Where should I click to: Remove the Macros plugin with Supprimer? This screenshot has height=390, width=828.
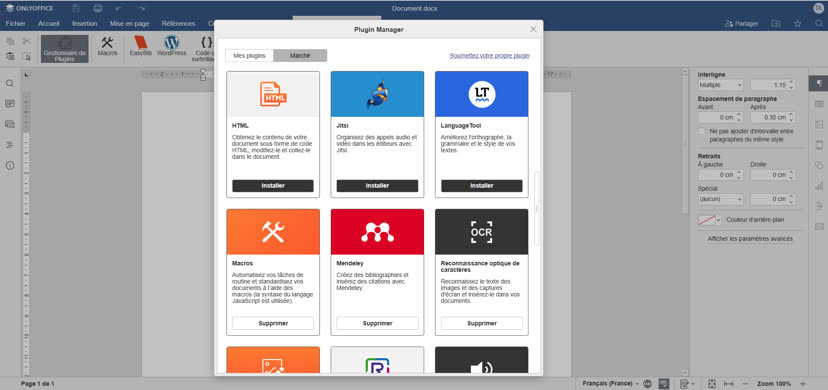click(x=273, y=323)
